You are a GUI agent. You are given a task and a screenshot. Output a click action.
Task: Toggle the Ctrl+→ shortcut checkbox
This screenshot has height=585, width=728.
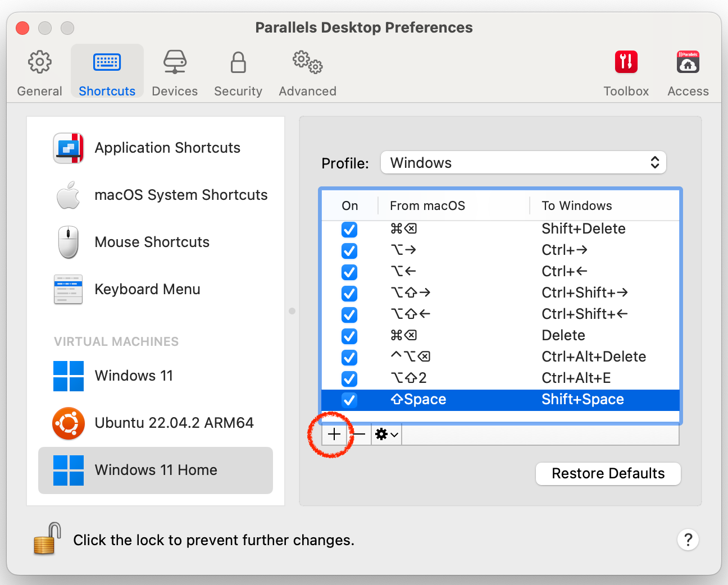349,251
